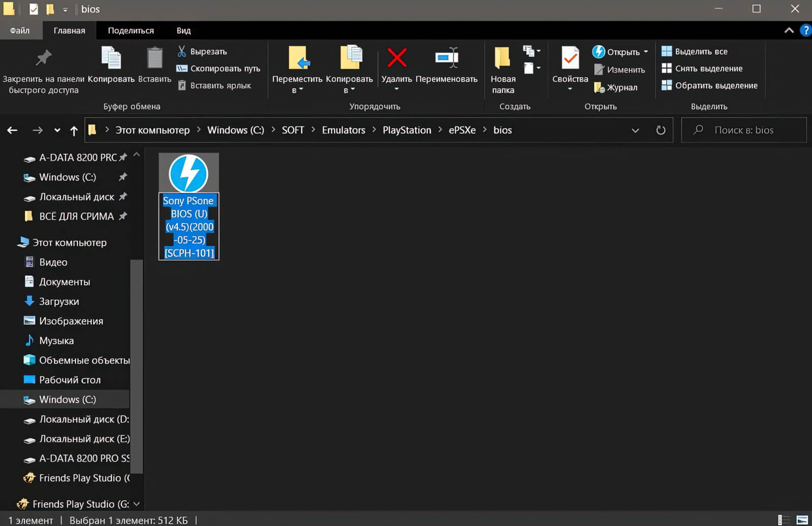This screenshot has height=526, width=812.
Task: Open pinned Локальный диск in Quick Access
Action: click(x=75, y=197)
